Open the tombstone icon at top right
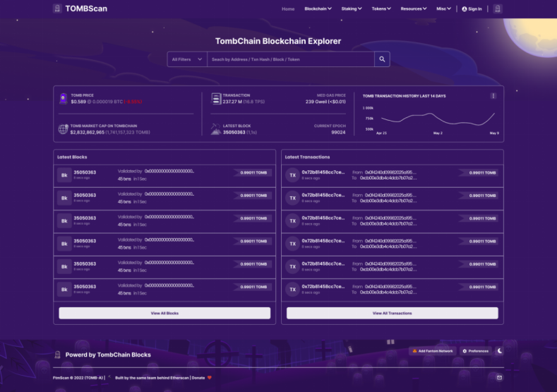Screen dimensions: 557x392 pyautogui.click(x=497, y=9)
